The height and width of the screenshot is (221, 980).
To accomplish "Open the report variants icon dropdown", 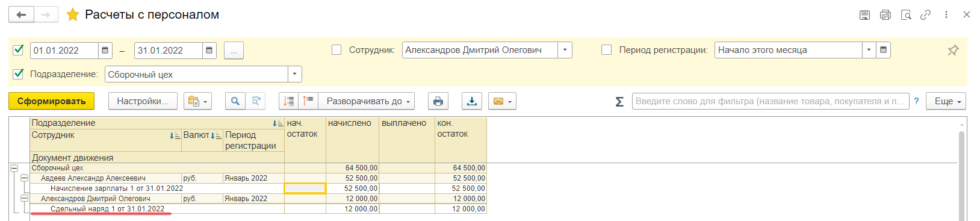I will tap(197, 101).
